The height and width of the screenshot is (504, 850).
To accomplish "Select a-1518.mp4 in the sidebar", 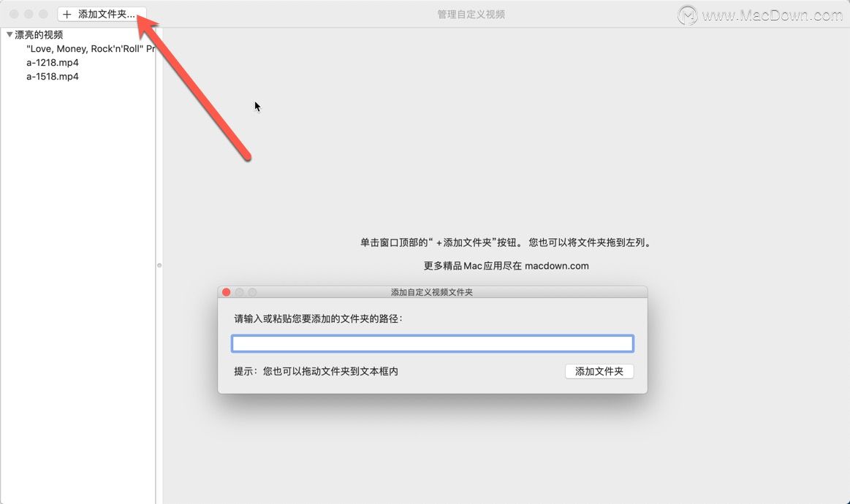I will coord(53,77).
